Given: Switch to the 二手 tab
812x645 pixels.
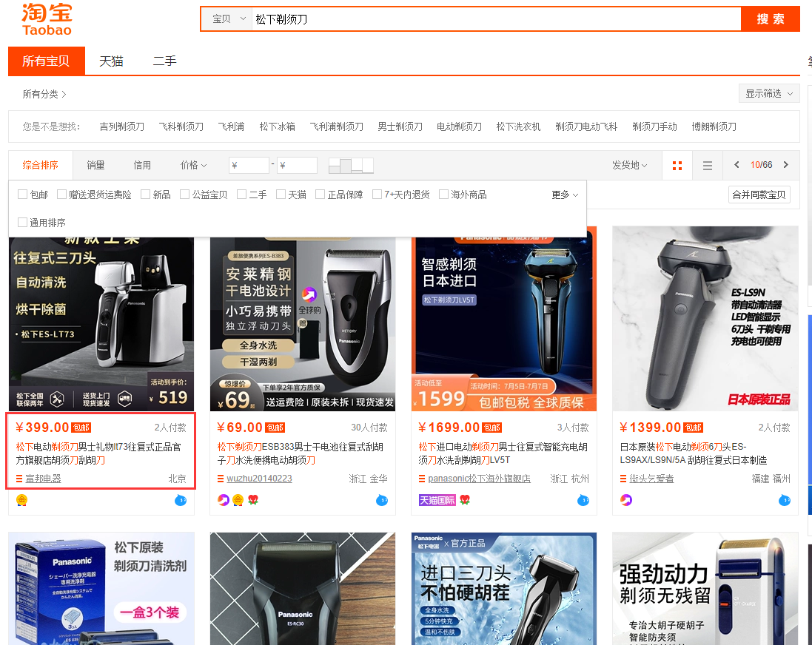Looking at the screenshot, I should pyautogui.click(x=164, y=61).
